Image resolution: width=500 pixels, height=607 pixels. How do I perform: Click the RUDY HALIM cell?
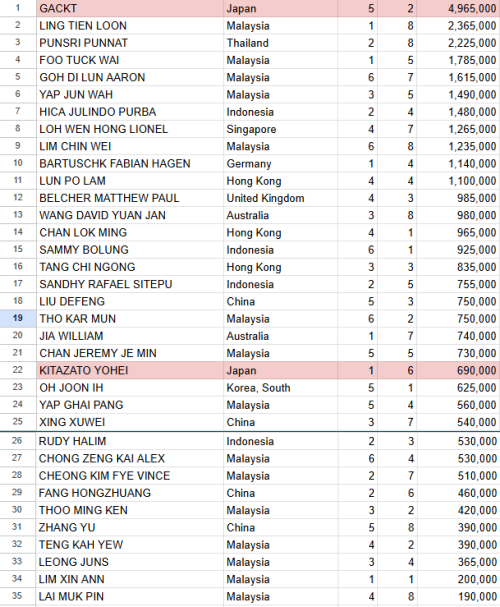(x=130, y=441)
